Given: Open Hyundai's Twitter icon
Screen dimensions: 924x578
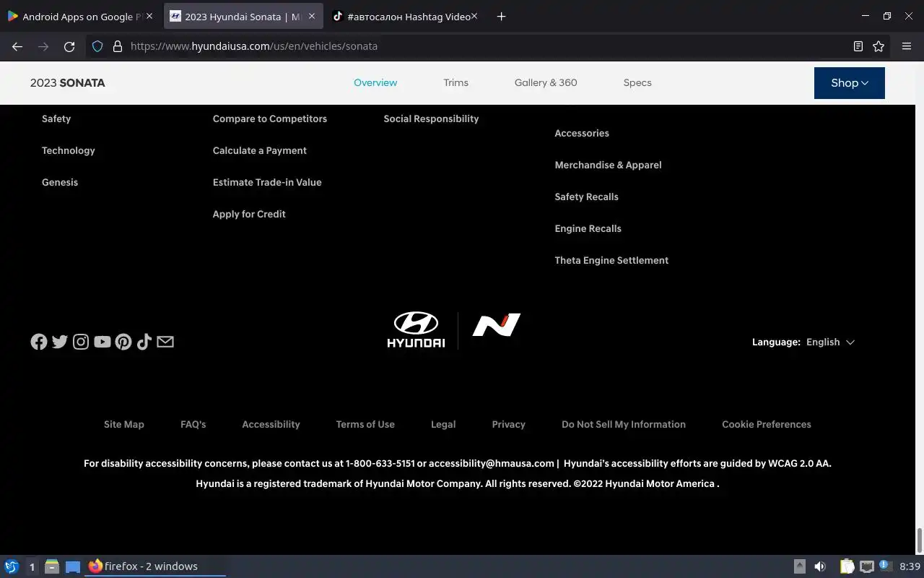Looking at the screenshot, I should (x=60, y=342).
